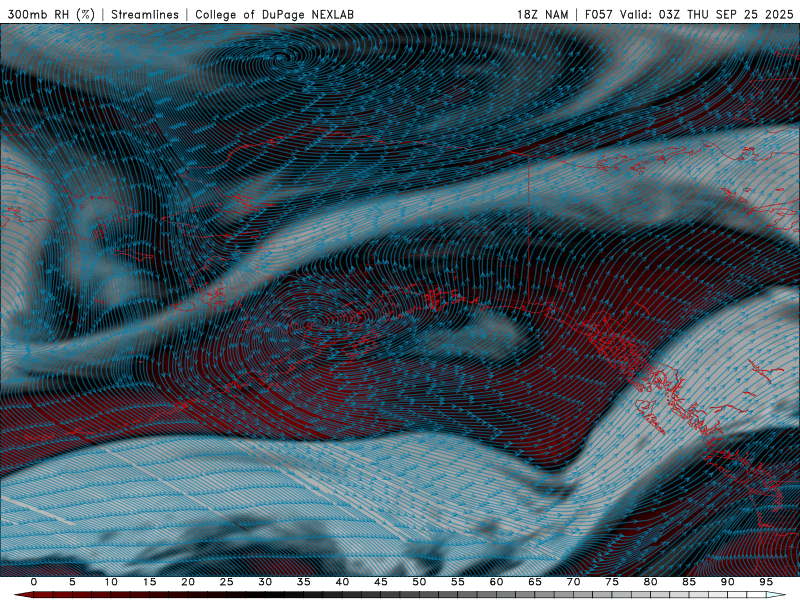Select the "60" tick label on the color scale
This screenshot has height=600, width=800.
tap(496, 582)
